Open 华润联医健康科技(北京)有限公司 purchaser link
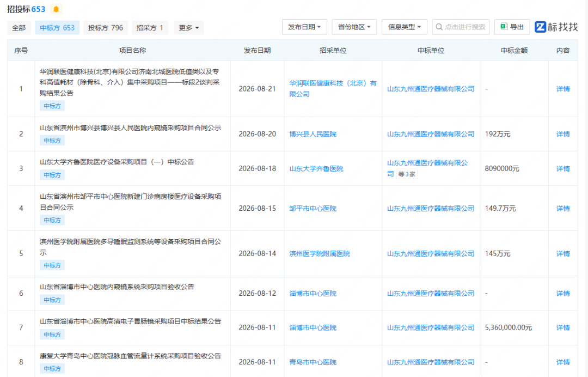The image size is (588, 377). (333, 88)
